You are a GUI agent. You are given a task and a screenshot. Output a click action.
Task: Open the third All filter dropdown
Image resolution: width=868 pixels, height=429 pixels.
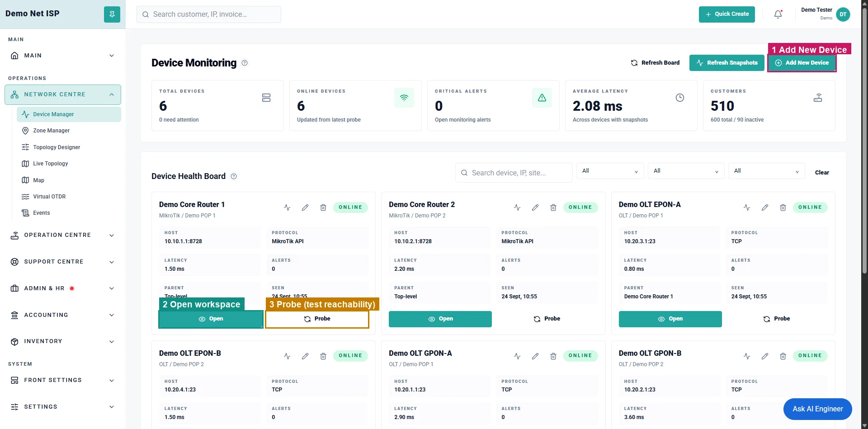coord(767,171)
